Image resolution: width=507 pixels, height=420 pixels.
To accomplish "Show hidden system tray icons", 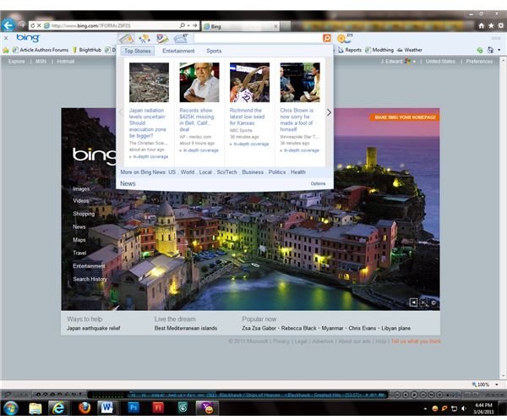I will 425,409.
